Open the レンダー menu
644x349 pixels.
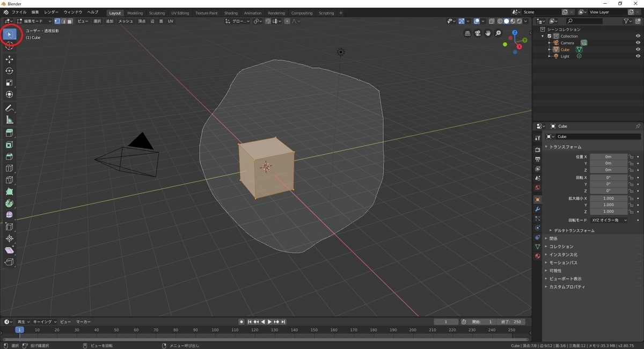pos(52,12)
